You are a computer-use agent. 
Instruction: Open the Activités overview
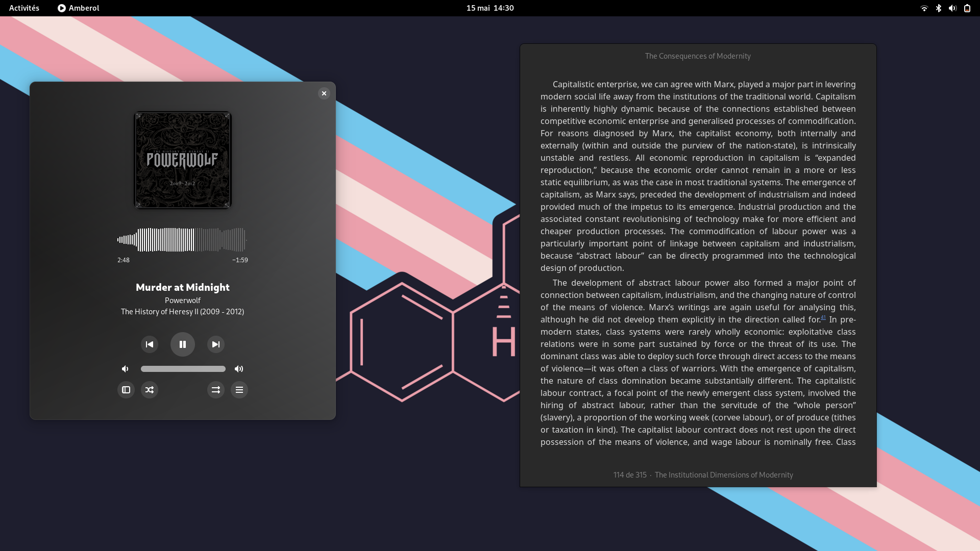pyautogui.click(x=24, y=8)
